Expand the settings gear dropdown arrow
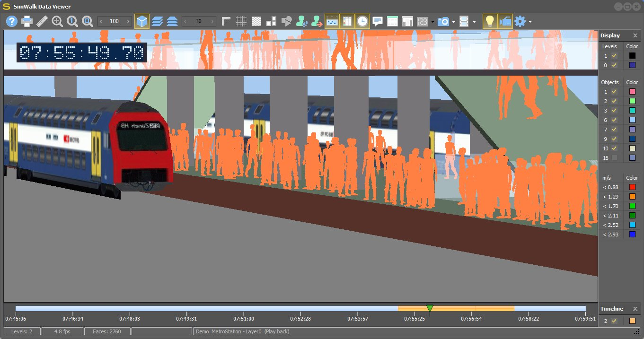This screenshot has width=644, height=339. click(530, 22)
